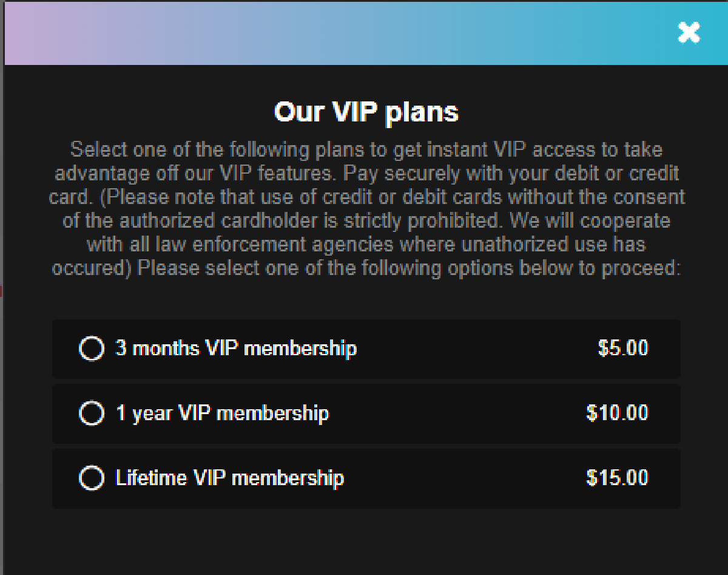Click the $15.00 price
Screen dimensions: 728x575
coord(617,478)
